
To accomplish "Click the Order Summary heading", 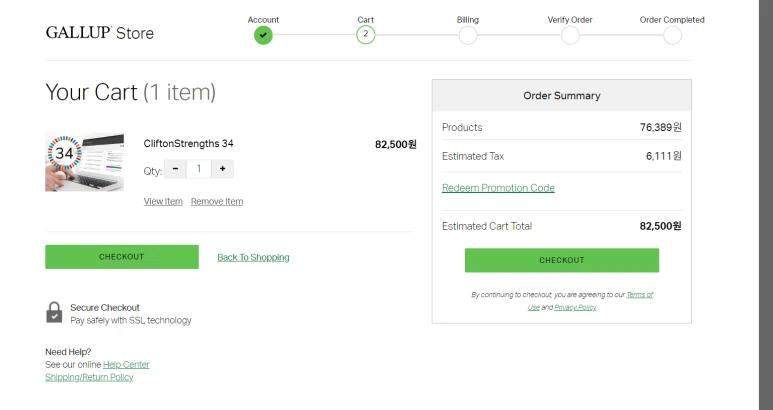I will point(562,96).
